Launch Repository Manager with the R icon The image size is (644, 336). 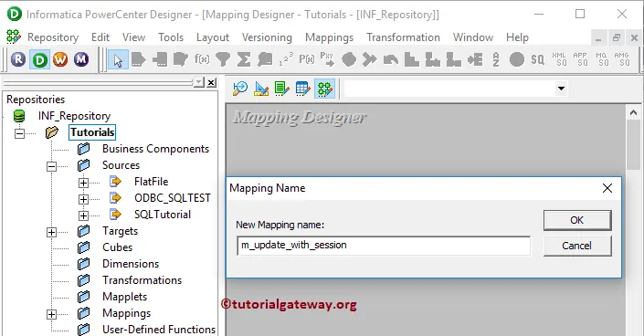(x=18, y=59)
